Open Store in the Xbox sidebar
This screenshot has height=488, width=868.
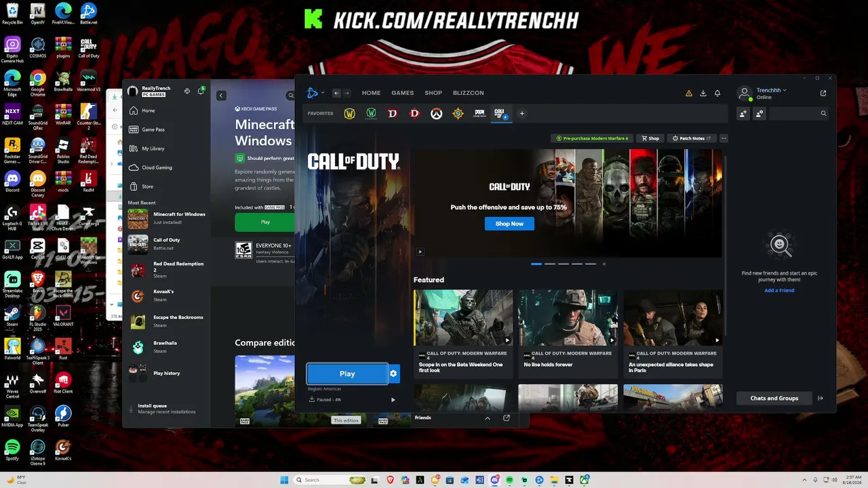coord(147,186)
